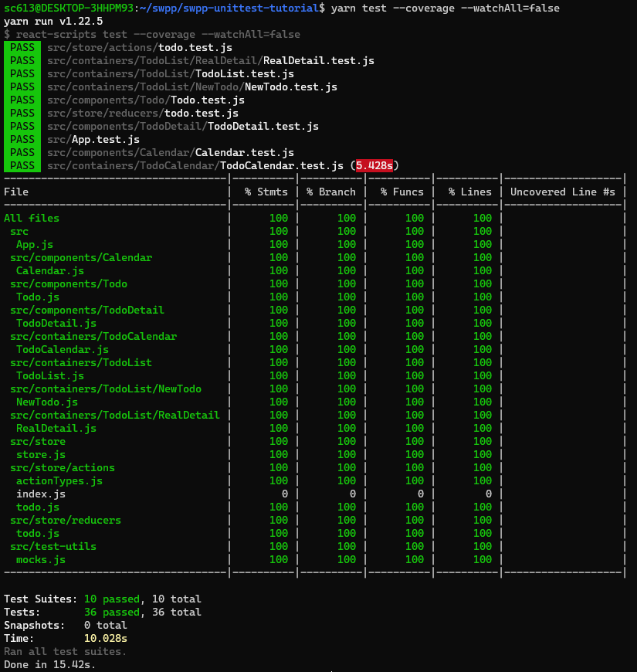Click the command 'yarn test --coverage --watchAll=false'
The image size is (637, 672).
445,8
